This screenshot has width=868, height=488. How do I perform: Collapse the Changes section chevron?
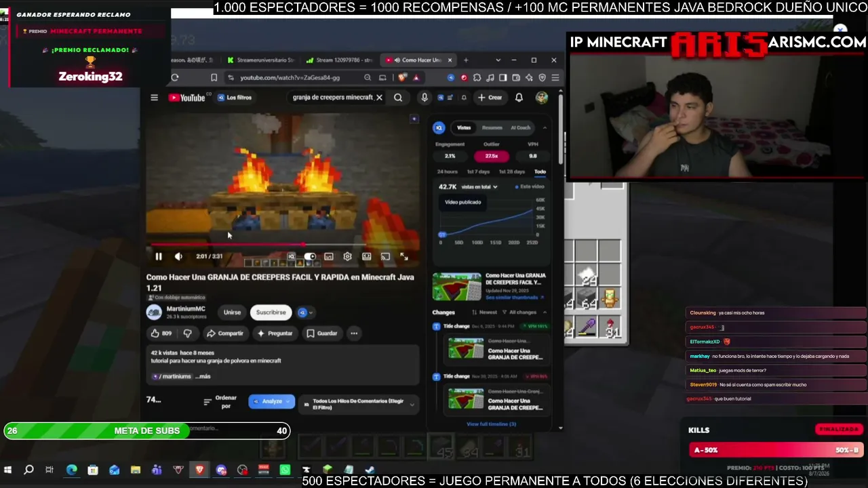545,312
